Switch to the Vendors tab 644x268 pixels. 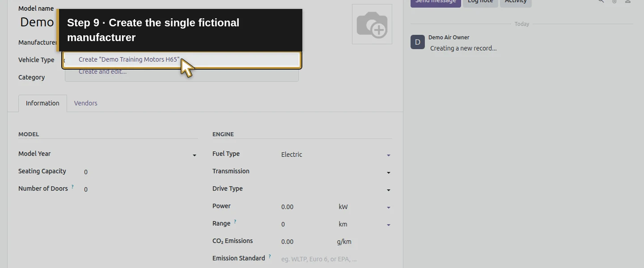click(85, 103)
